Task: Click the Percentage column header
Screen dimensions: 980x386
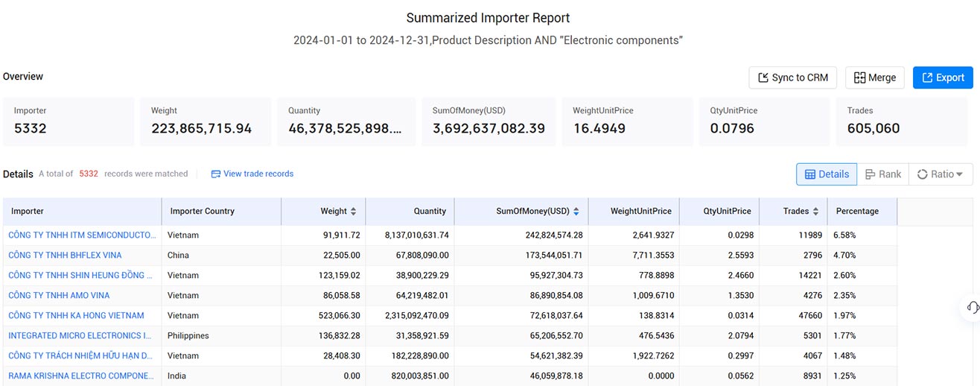Action: tap(862, 211)
